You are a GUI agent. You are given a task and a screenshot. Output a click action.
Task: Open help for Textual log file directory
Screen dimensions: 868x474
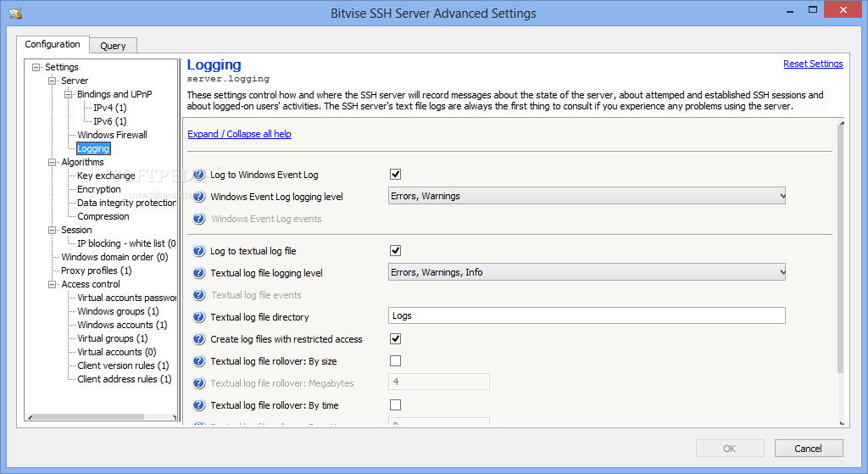198,317
